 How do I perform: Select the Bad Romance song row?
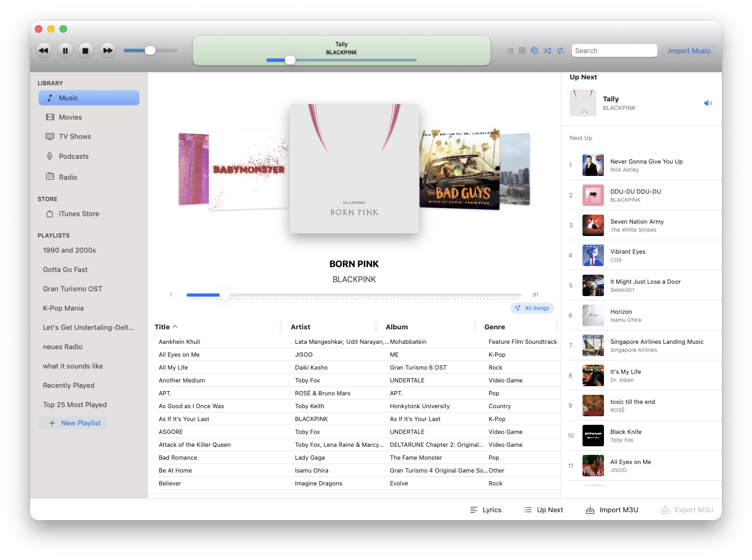[357, 458]
